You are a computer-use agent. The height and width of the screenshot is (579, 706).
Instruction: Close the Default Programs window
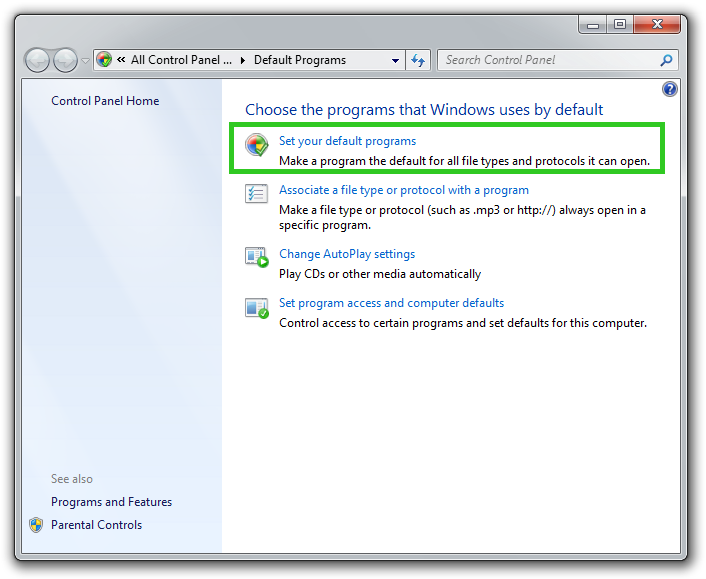[657, 24]
